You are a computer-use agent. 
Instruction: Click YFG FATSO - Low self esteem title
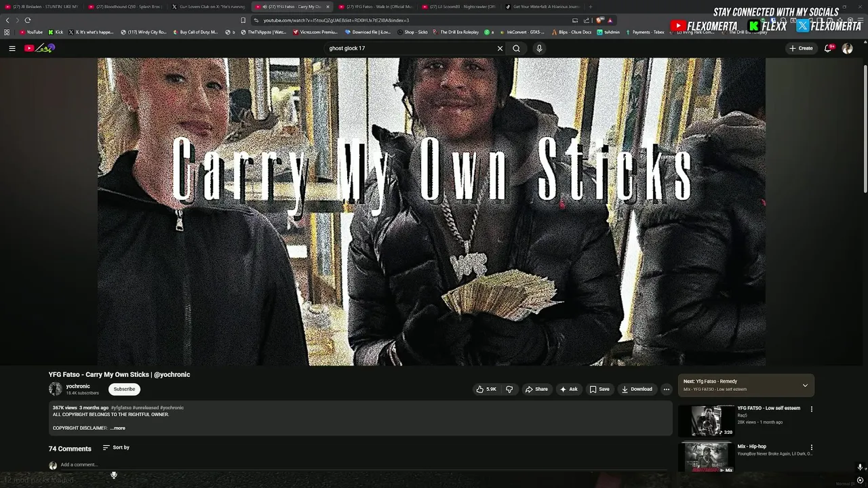click(x=768, y=408)
